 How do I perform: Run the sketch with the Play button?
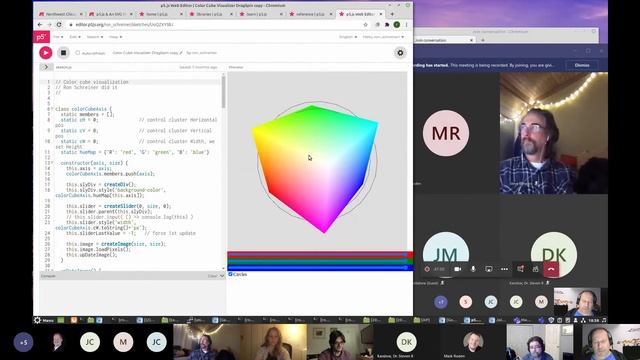click(46, 53)
